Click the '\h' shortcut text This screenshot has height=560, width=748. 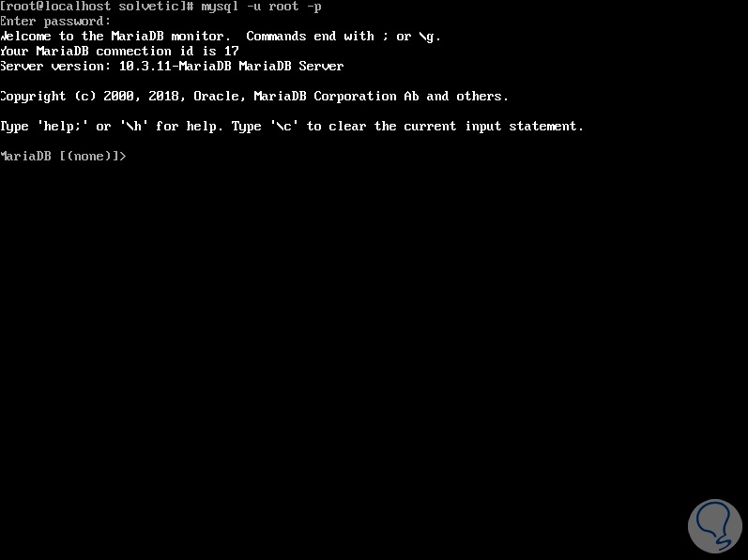coord(133,127)
